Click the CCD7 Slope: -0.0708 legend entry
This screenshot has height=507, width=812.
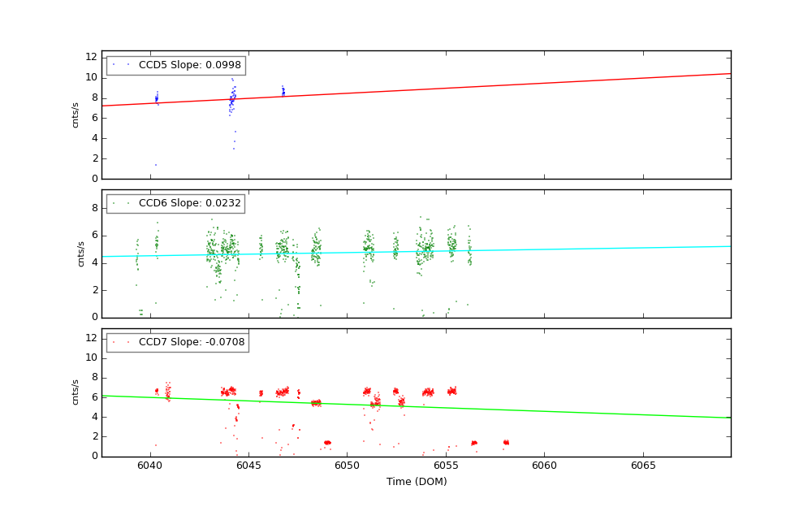192,342
